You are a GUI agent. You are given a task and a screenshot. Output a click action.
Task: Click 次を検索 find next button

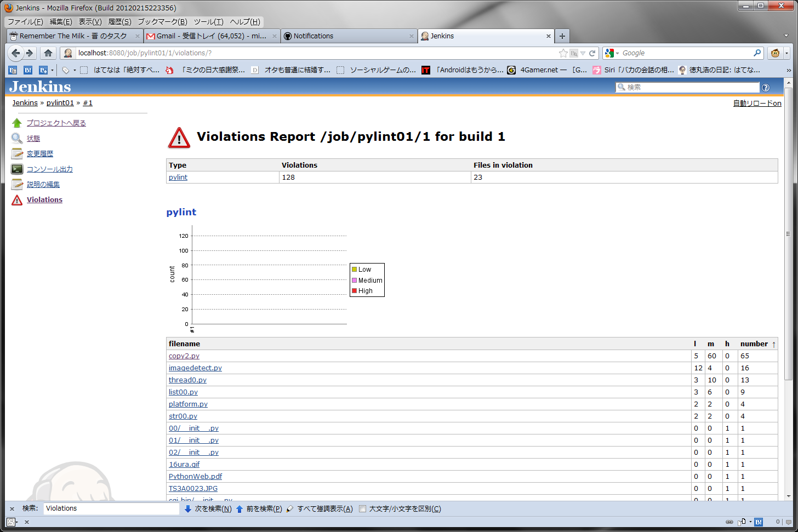[x=208, y=509]
